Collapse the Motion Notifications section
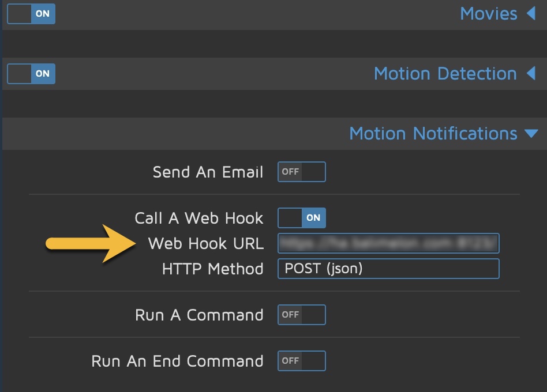 (x=531, y=133)
